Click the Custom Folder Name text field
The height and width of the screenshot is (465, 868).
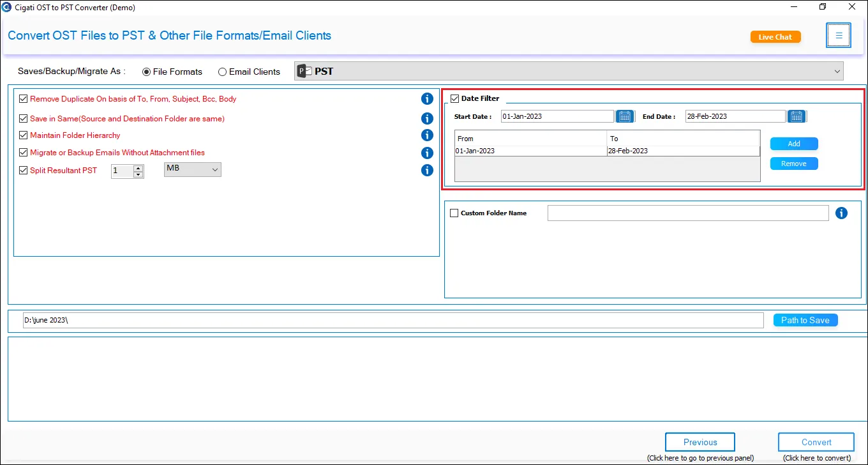688,213
